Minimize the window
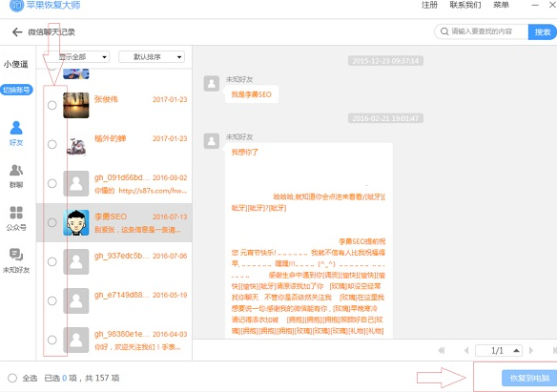 (535, 5)
